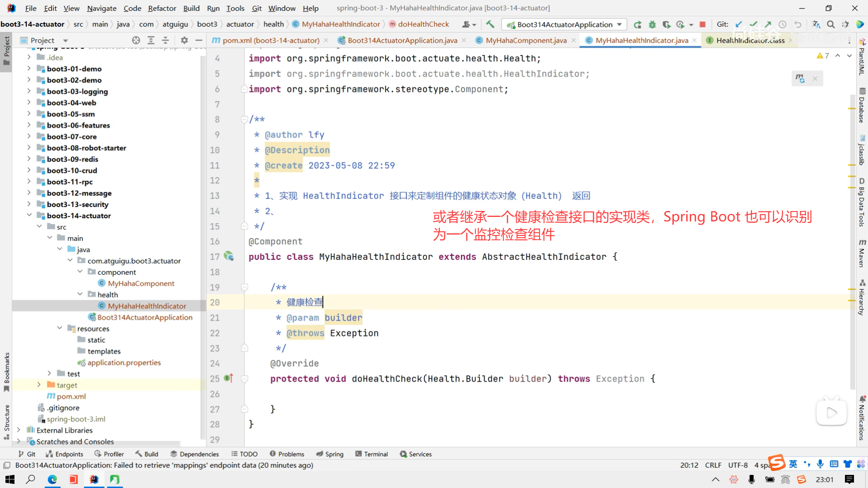Expand the boot3-13-security module
Image resolution: width=868 pixels, height=488 pixels.
click(29, 204)
